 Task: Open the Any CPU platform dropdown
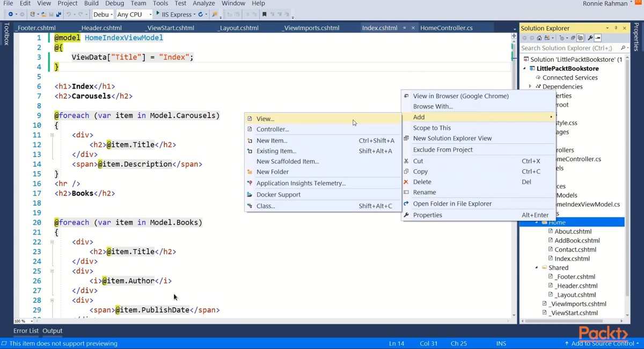click(x=134, y=14)
